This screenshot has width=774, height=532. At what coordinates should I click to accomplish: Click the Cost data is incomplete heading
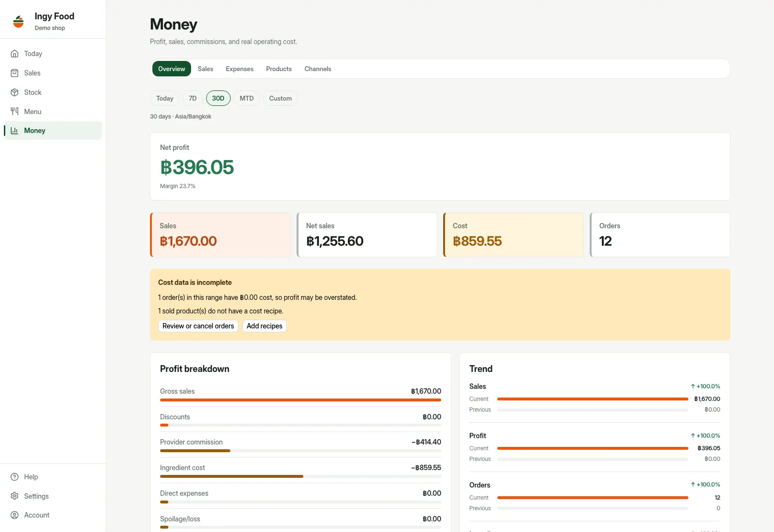(195, 282)
